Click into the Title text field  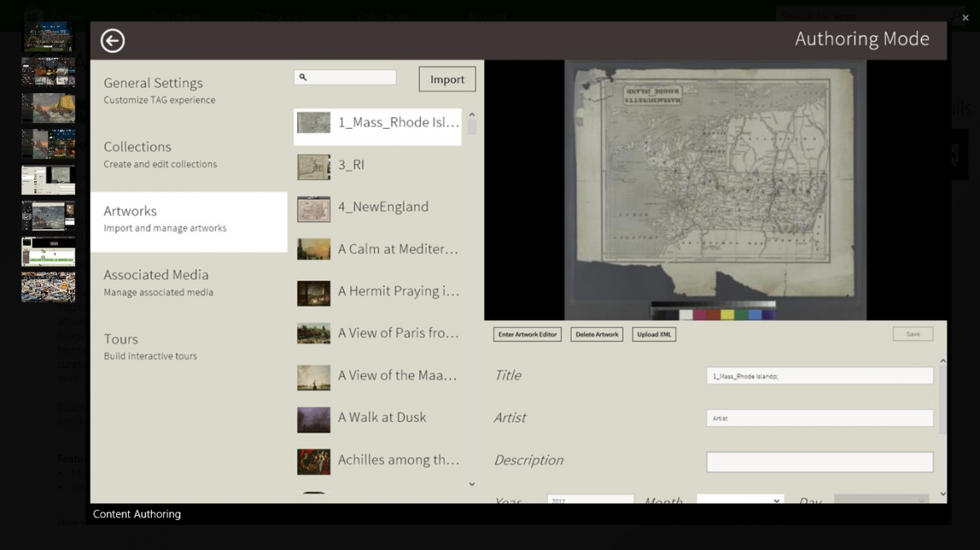point(820,375)
